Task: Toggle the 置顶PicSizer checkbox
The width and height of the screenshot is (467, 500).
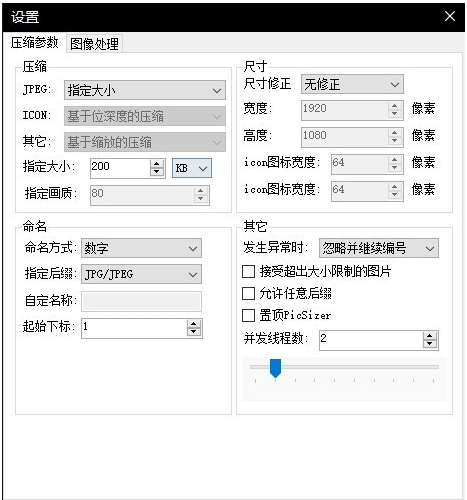Action: click(248, 315)
